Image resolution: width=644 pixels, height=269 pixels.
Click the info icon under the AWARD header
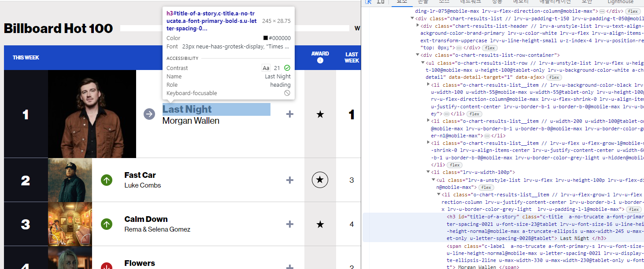coord(320,60)
